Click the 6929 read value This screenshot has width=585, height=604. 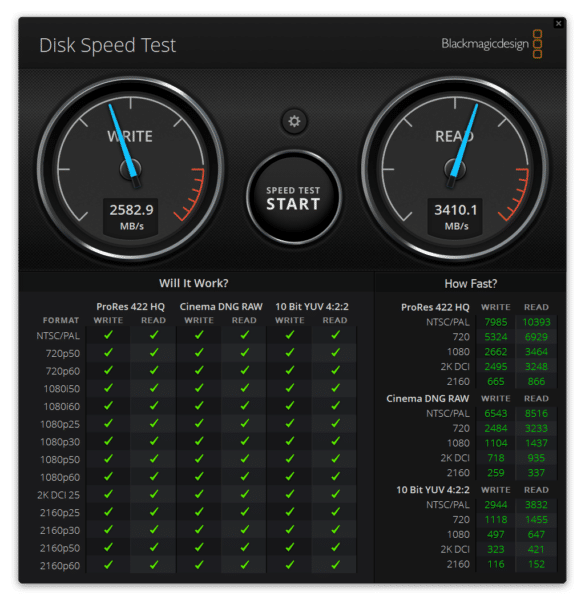tap(536, 337)
